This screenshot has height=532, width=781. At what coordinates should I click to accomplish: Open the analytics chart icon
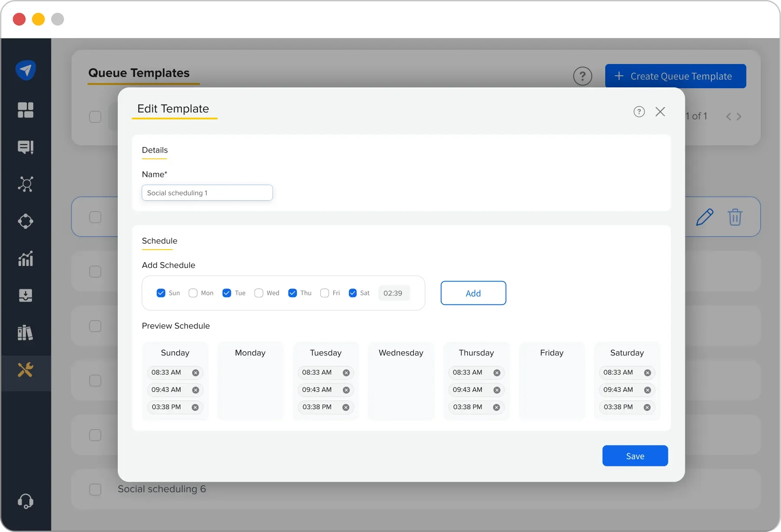26,258
